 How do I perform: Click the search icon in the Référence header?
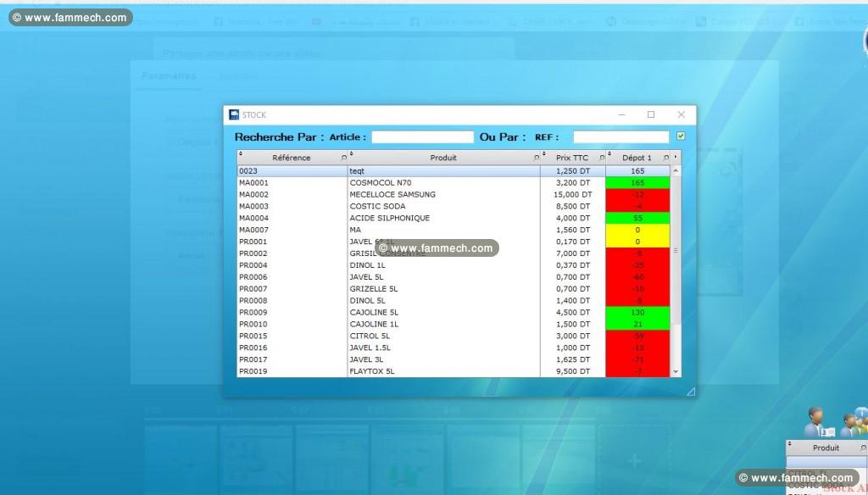click(x=344, y=158)
